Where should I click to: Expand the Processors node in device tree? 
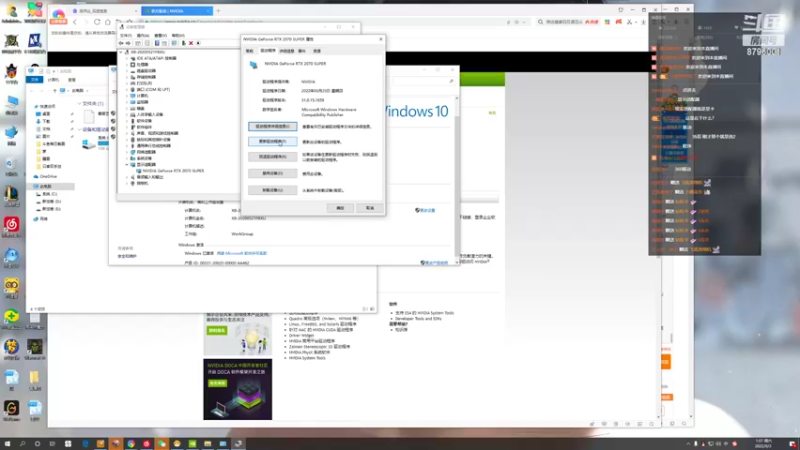(127, 64)
